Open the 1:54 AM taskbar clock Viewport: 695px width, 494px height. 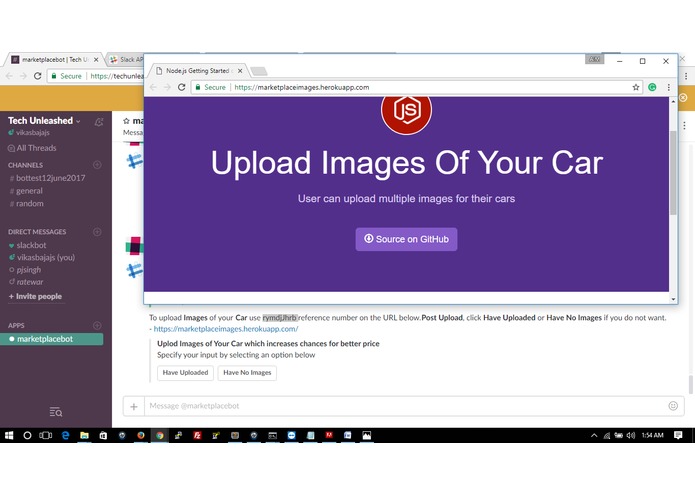[x=652, y=436]
